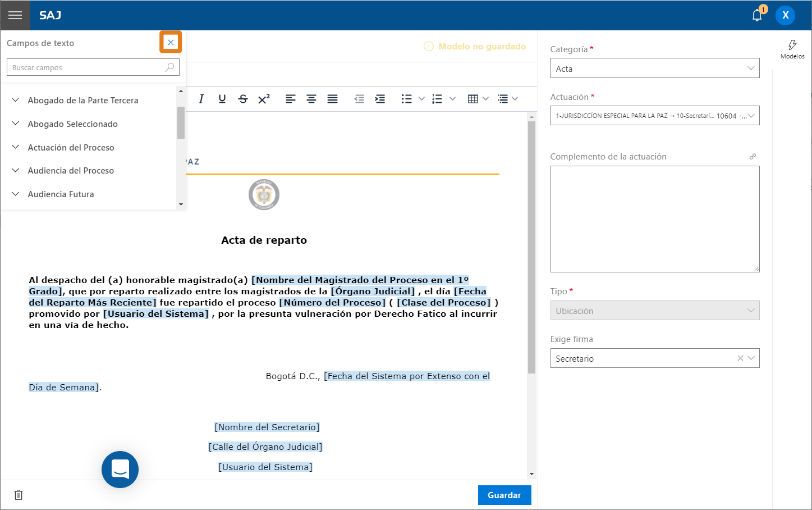The image size is (812, 510).
Task: Expand Audiencia del Proceso fields
Action: tap(16, 170)
